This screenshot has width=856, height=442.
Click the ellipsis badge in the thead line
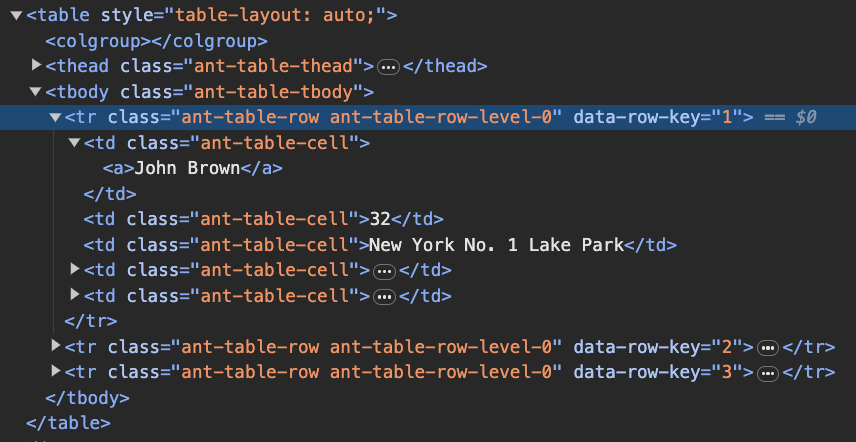[389, 67]
